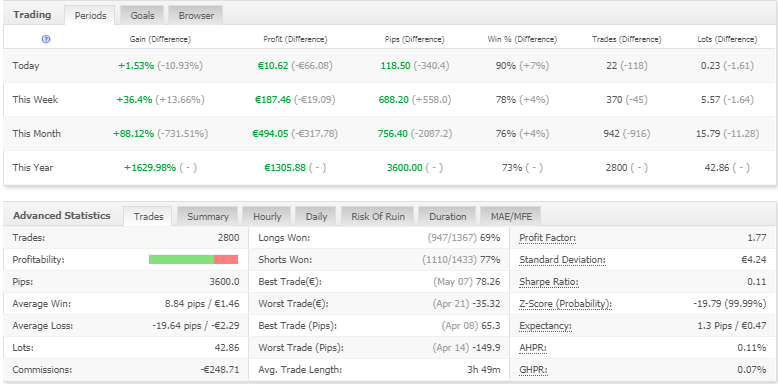778x384 pixels.
Task: Select the Trades tab in Advanced Statistics
Action: pos(148,216)
